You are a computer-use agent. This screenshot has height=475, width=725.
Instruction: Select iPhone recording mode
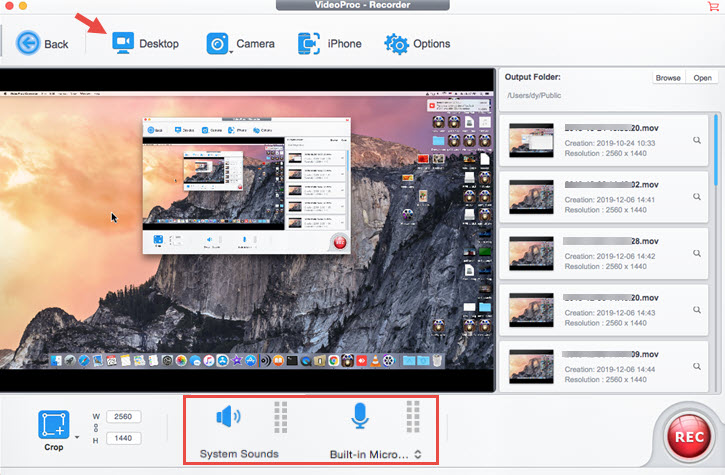[x=330, y=43]
